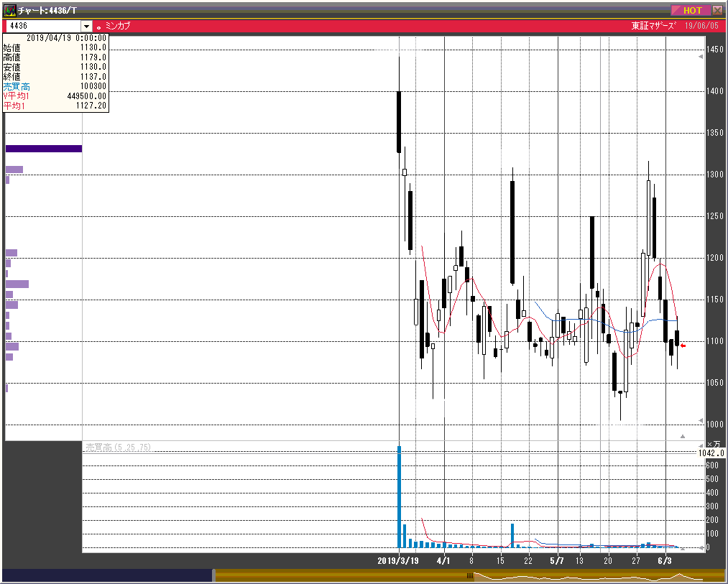The width and height of the screenshot is (728, 584).
Task: Click the chart application icon in title bar
Action: (x=9, y=10)
